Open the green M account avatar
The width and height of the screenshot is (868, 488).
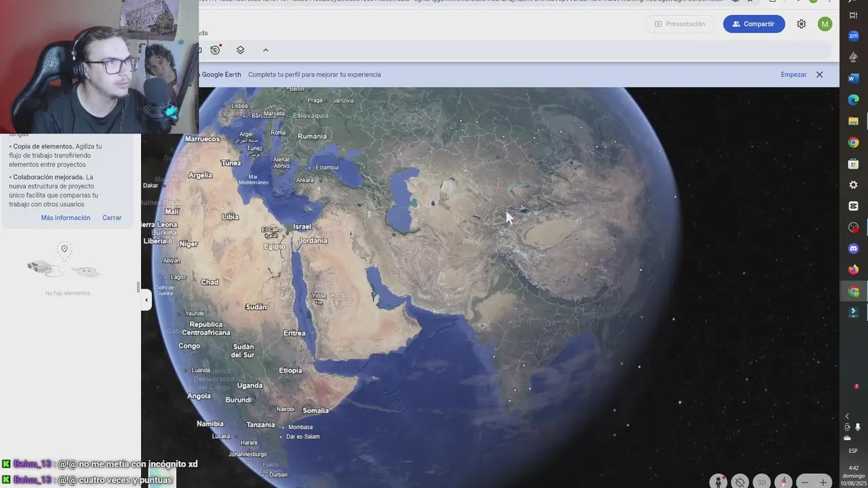coord(825,24)
